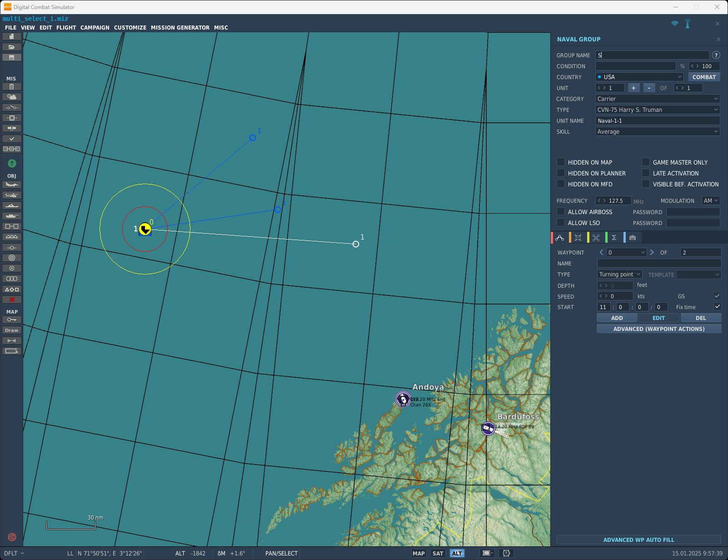Screen dimensions: 728x560
Task: Save the mission with the floppy disk icon
Action: pyautogui.click(x=12, y=57)
